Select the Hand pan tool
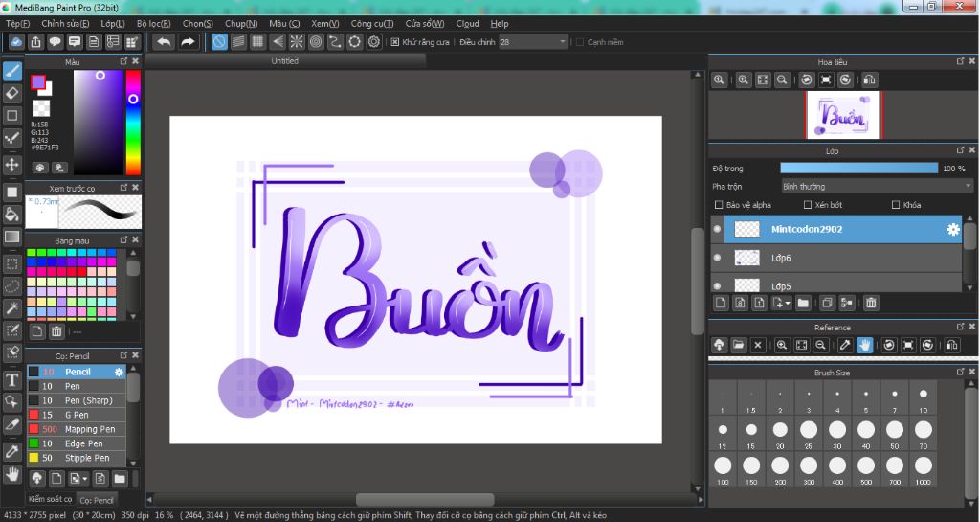Screen dimensions: 980x522 (11, 474)
